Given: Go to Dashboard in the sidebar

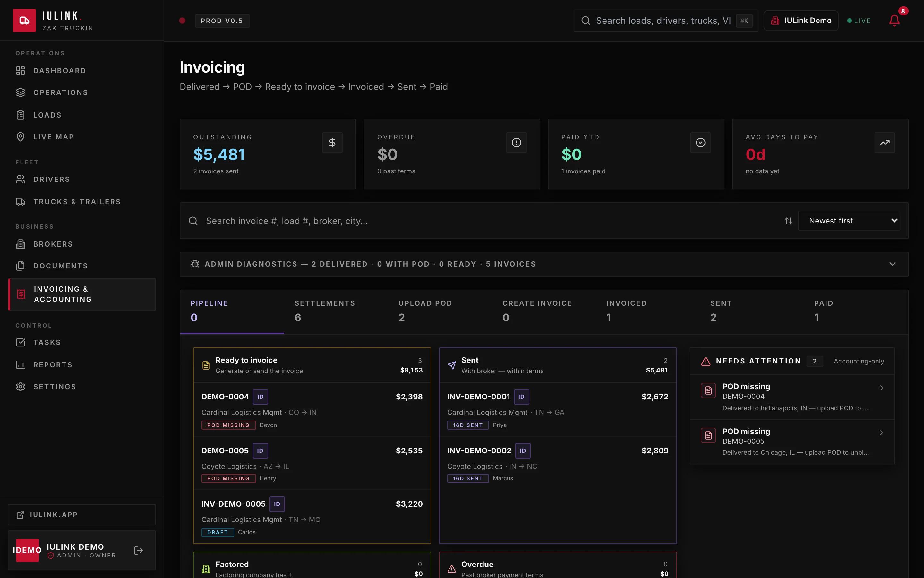Looking at the screenshot, I should coord(82,71).
